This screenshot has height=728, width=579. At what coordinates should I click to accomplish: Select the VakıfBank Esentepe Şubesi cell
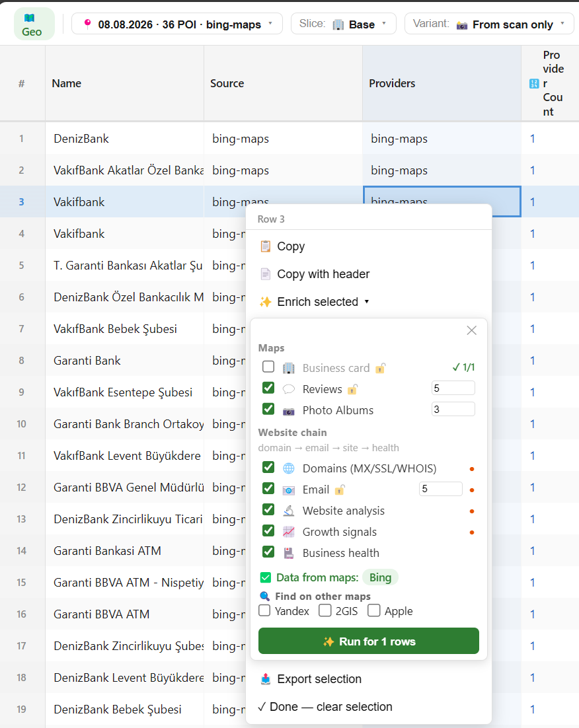124,392
